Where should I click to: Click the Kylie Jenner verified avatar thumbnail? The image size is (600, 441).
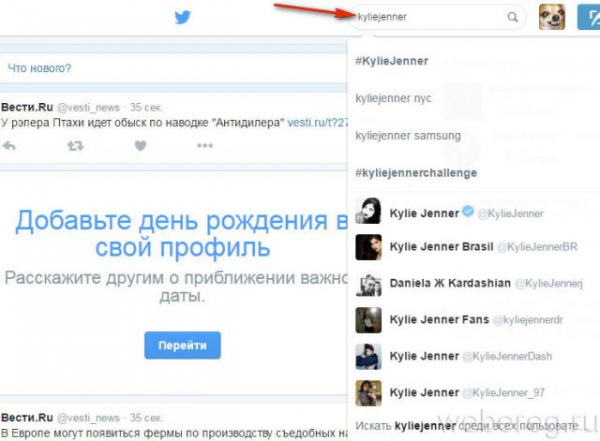(368, 211)
